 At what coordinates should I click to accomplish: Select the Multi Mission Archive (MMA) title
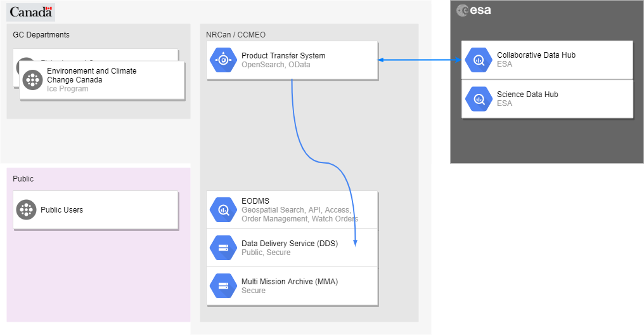[290, 282]
